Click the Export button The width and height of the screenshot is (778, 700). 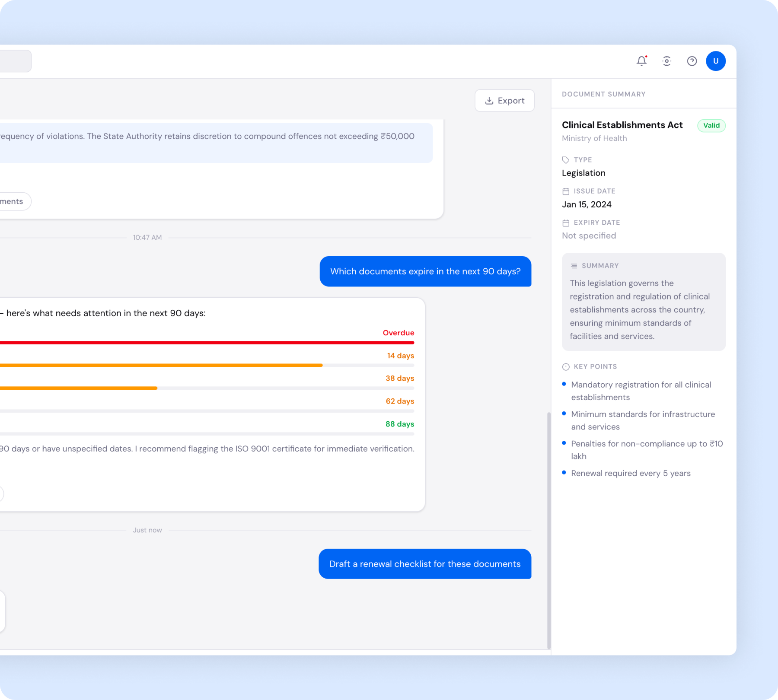504,100
